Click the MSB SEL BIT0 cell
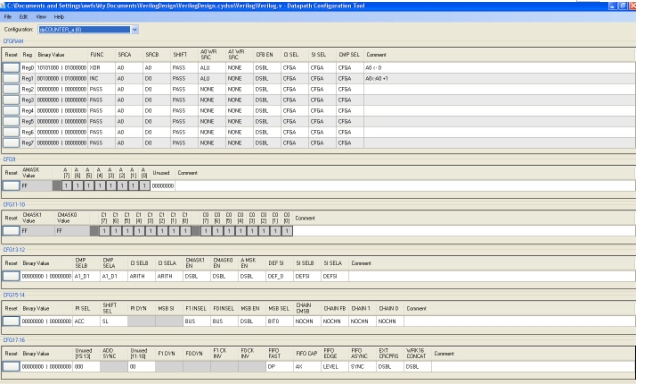 [280, 321]
